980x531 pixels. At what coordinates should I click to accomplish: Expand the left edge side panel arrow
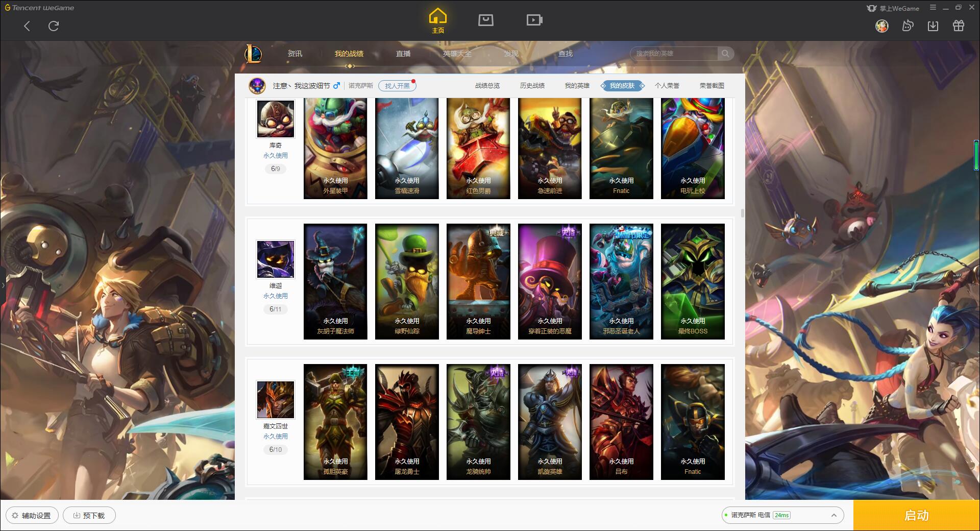coord(3,285)
